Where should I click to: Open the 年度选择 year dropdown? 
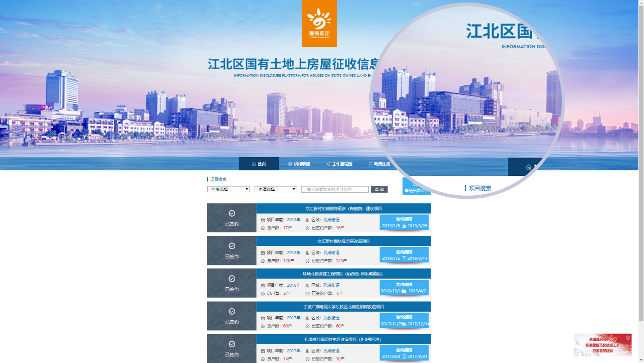click(x=228, y=189)
